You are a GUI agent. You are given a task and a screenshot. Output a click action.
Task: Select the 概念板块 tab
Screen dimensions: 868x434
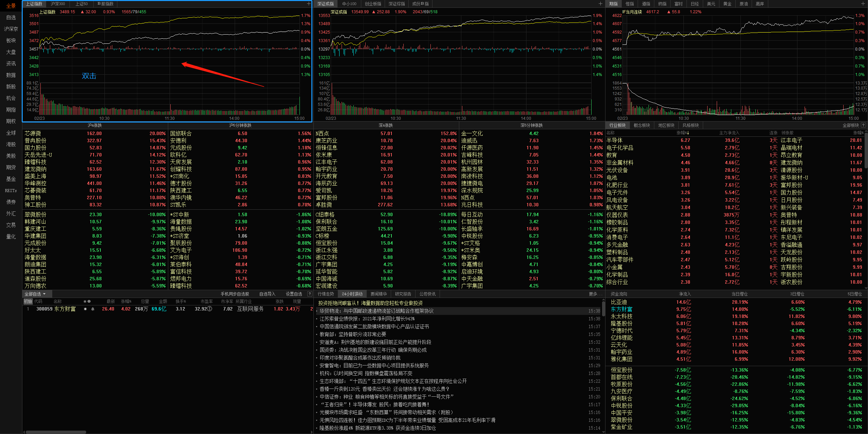coord(642,125)
